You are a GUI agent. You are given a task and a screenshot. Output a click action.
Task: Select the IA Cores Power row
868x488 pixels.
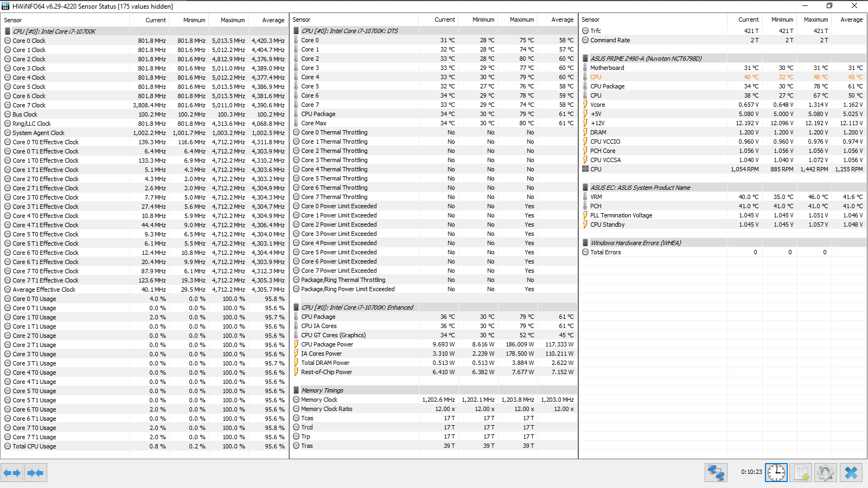click(433, 354)
